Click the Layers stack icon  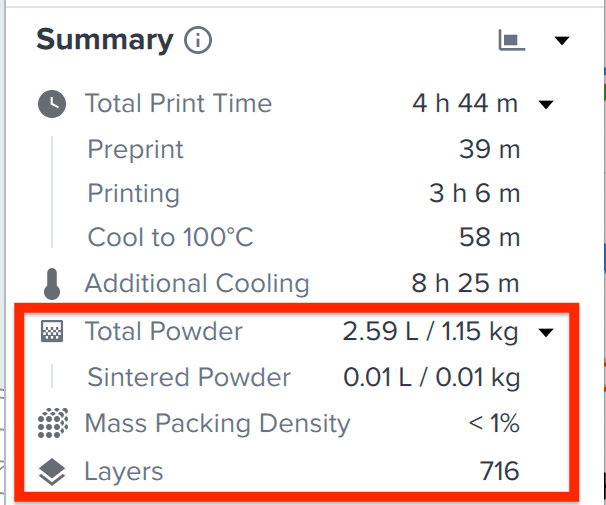coord(52,472)
